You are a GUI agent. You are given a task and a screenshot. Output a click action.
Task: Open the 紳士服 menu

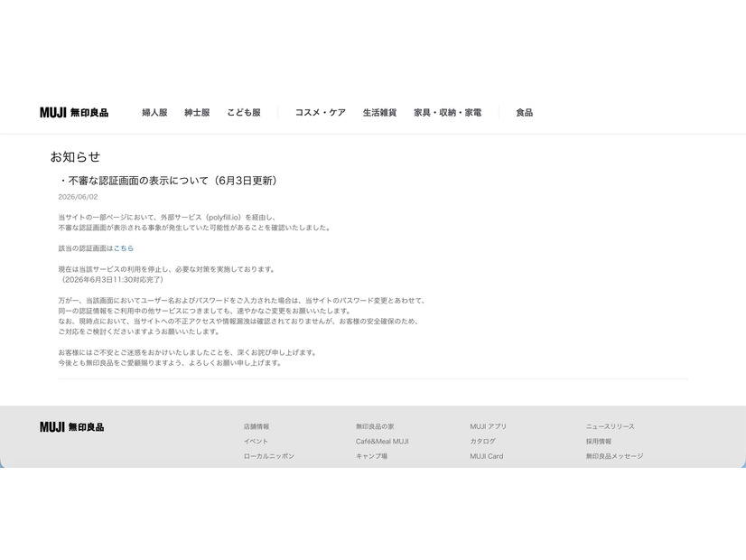point(197,113)
